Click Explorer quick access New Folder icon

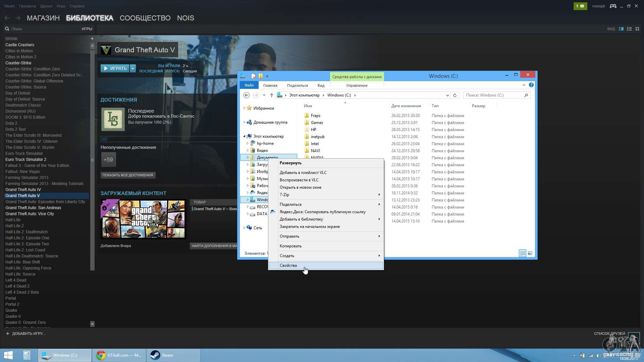point(261,76)
